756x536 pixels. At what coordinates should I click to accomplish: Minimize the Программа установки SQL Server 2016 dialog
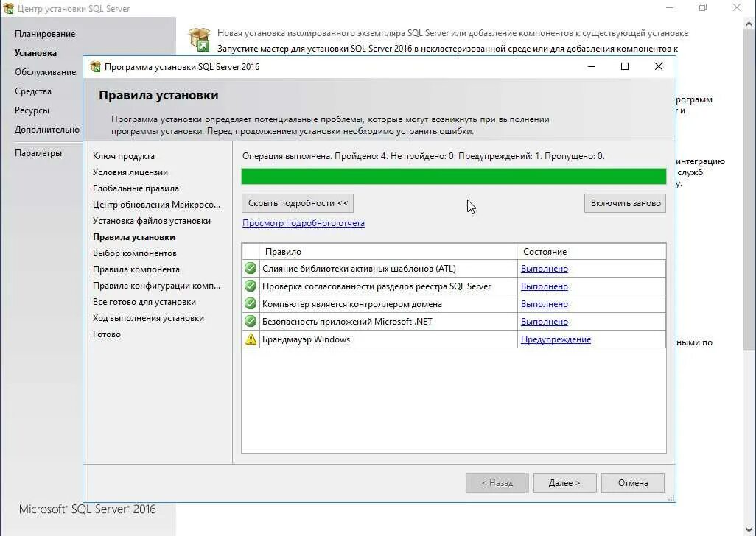pos(592,66)
